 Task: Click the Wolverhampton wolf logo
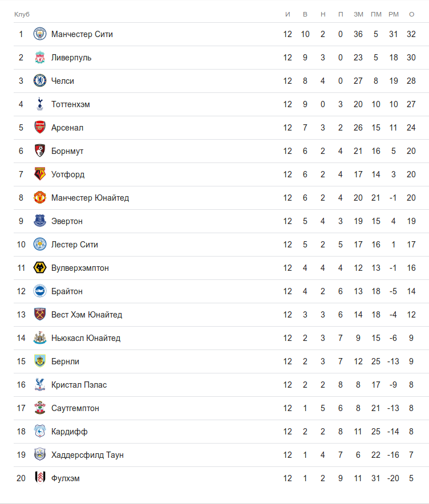tap(39, 268)
